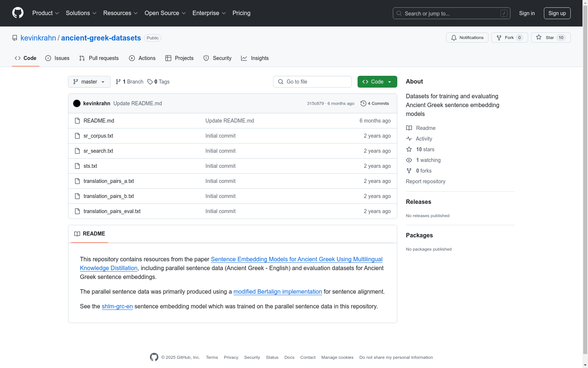The height and width of the screenshot is (368, 588).
Task: Open the 4 Commits history link
Action: (x=374, y=103)
